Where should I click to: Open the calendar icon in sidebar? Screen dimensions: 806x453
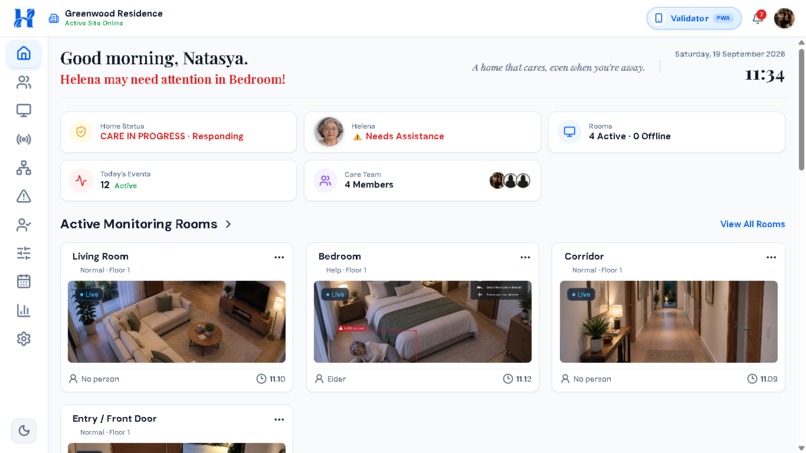pyautogui.click(x=24, y=282)
